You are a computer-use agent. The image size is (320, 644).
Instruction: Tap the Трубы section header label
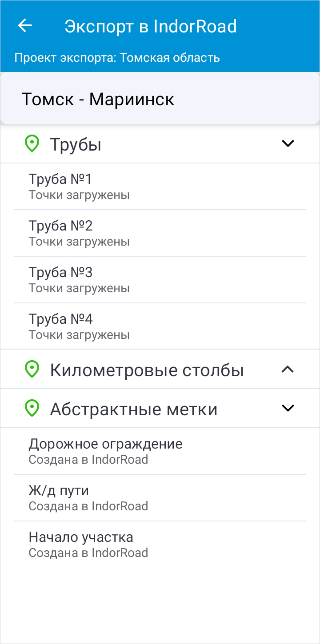pyautogui.click(x=76, y=145)
